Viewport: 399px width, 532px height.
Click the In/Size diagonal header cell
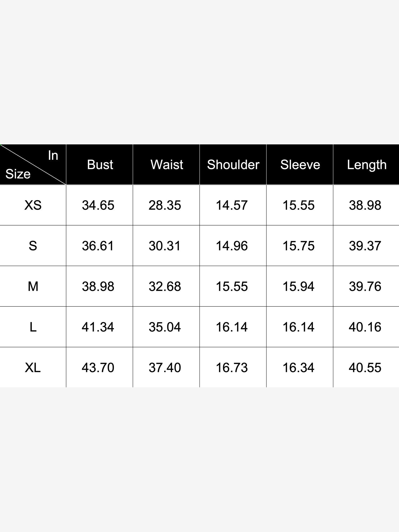point(33,165)
